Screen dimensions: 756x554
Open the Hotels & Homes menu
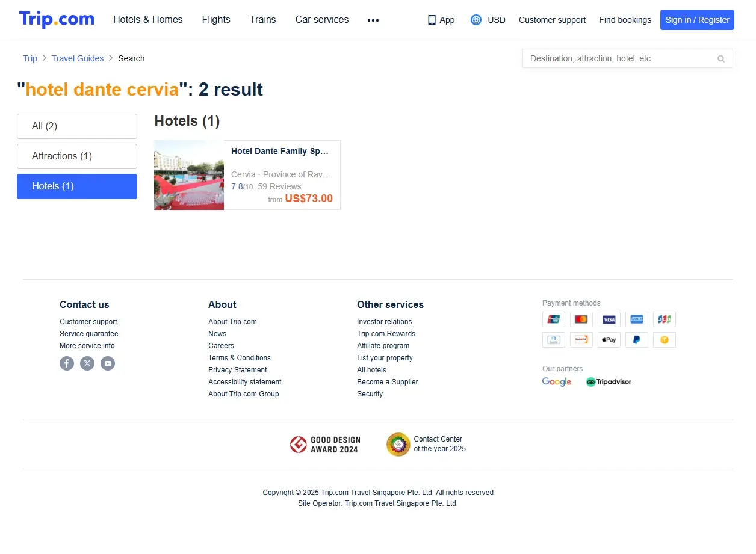click(x=148, y=20)
